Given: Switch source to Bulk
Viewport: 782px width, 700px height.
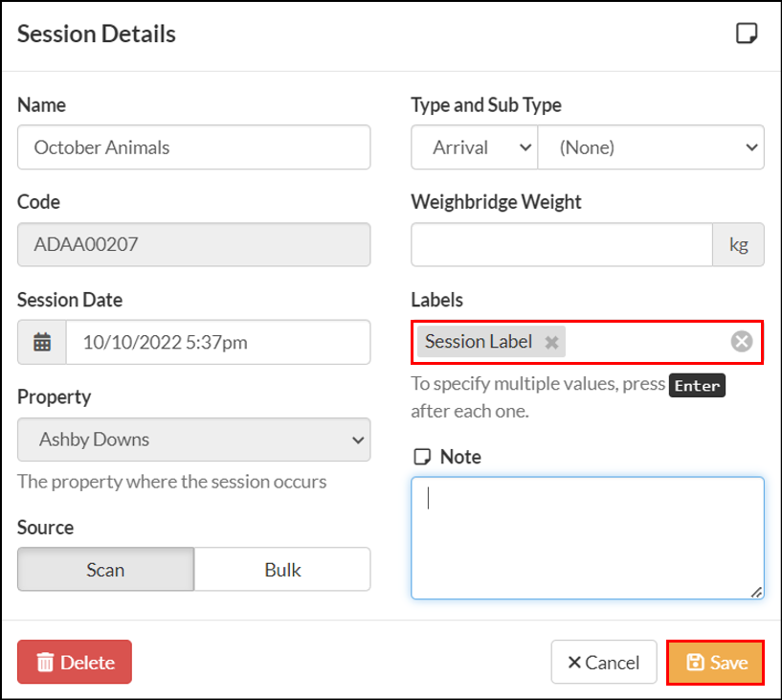Looking at the screenshot, I should click(x=282, y=569).
